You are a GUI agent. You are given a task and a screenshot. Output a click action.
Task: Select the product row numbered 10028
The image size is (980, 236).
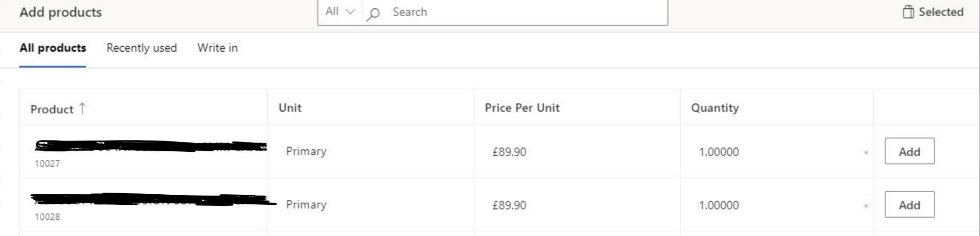(x=47, y=217)
